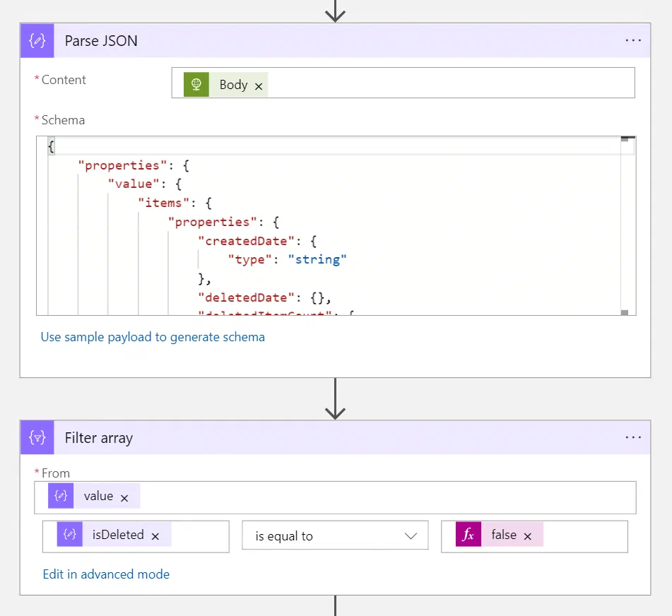Click Edit in advanced mode link
The image size is (672, 616).
pos(106,574)
